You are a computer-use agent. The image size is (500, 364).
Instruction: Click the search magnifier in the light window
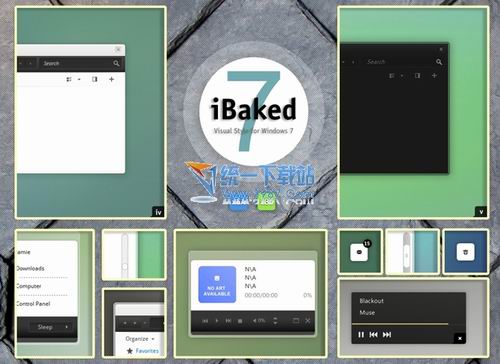[116, 63]
